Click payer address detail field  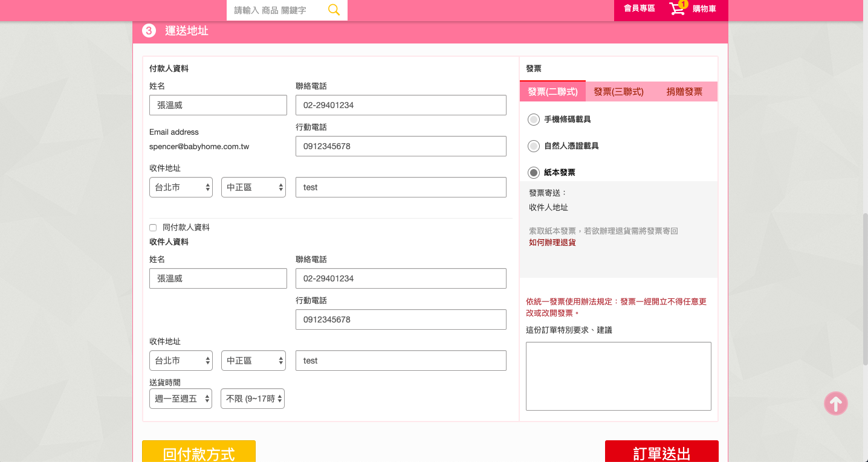401,187
